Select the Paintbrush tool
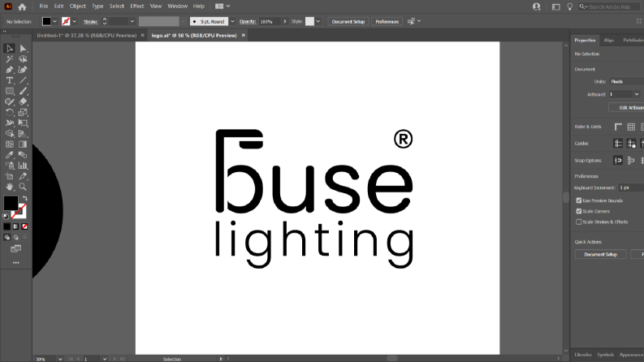This screenshot has width=644, height=362. click(23, 91)
